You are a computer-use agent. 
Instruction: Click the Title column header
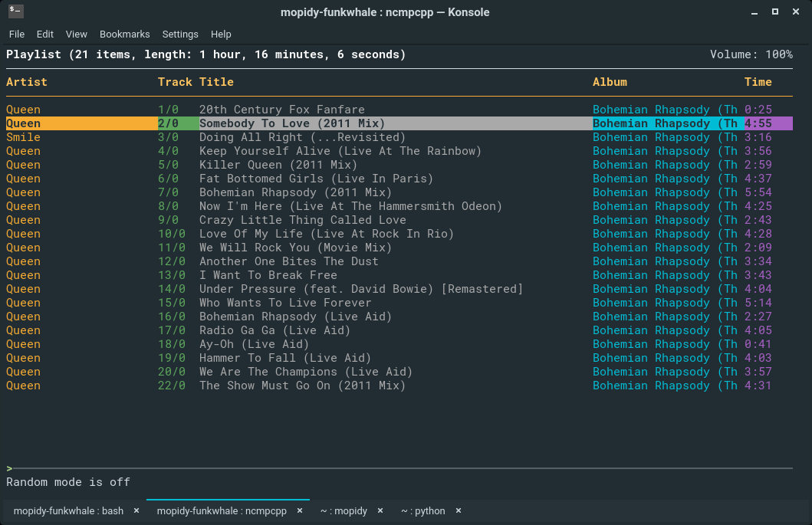tap(216, 82)
